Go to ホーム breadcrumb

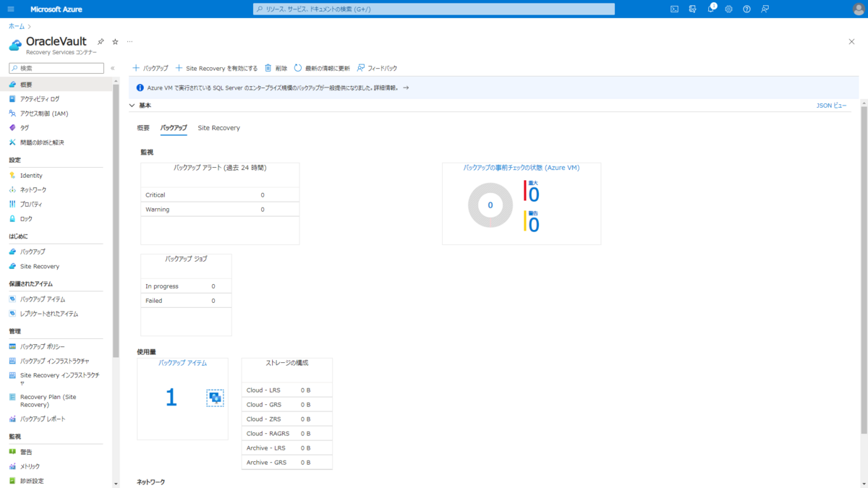click(x=17, y=26)
